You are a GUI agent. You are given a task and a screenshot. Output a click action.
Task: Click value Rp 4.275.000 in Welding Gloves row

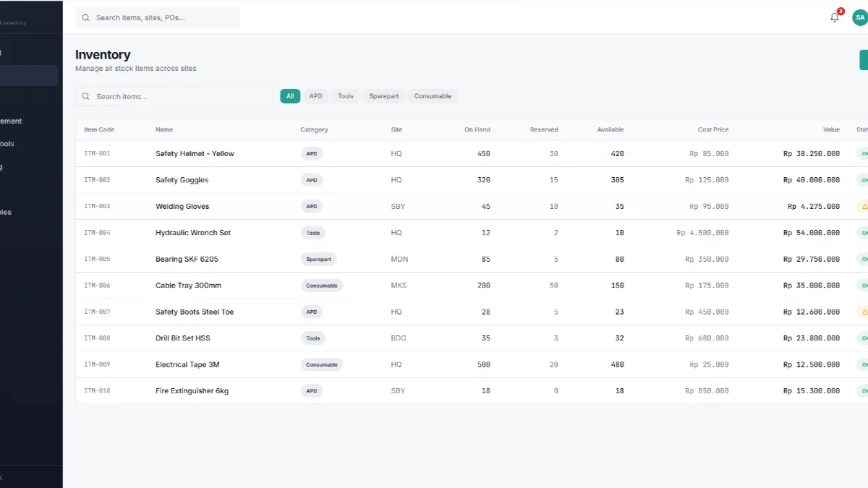[x=814, y=206]
